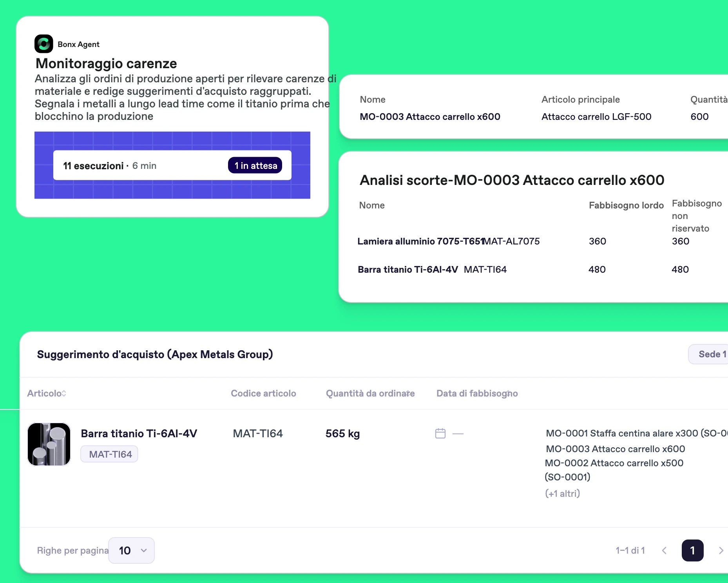Go to the previous page arrow
Screen dimensions: 728x583
point(664,550)
